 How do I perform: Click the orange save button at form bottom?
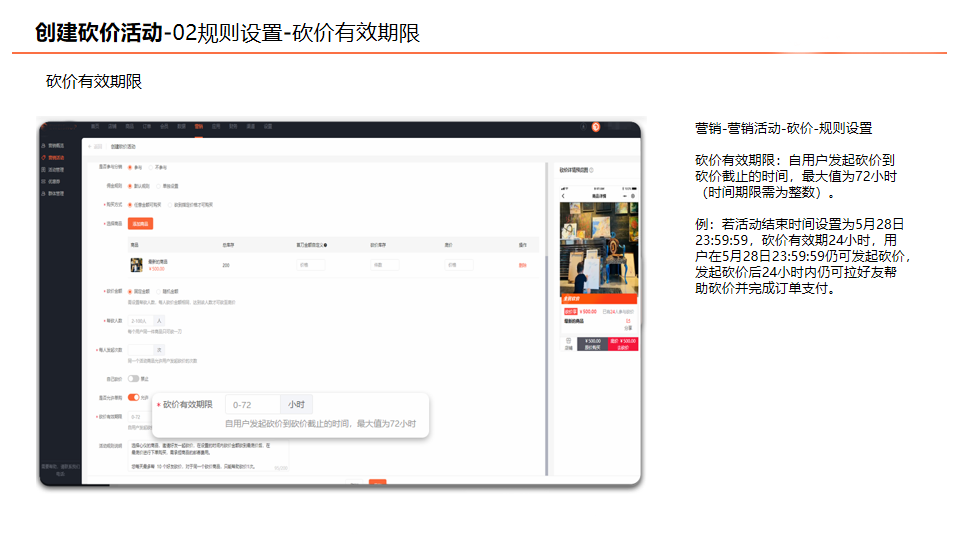[x=378, y=482]
